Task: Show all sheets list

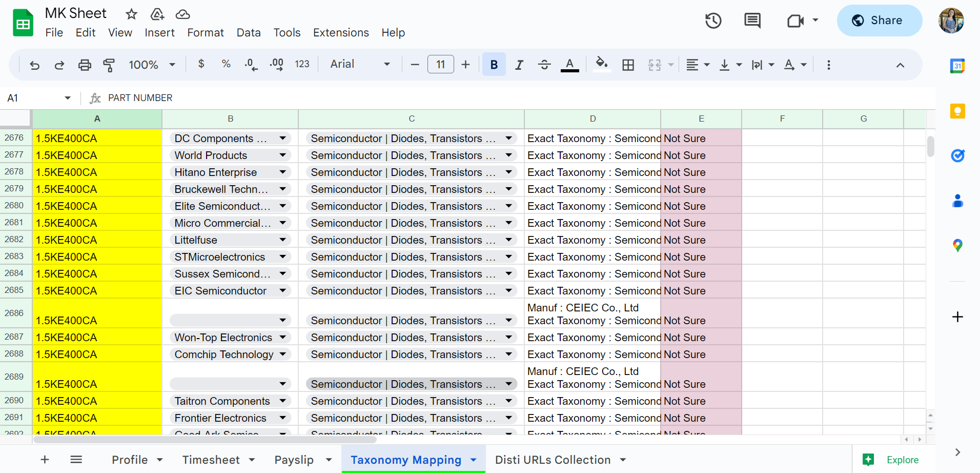Action: tap(76, 460)
